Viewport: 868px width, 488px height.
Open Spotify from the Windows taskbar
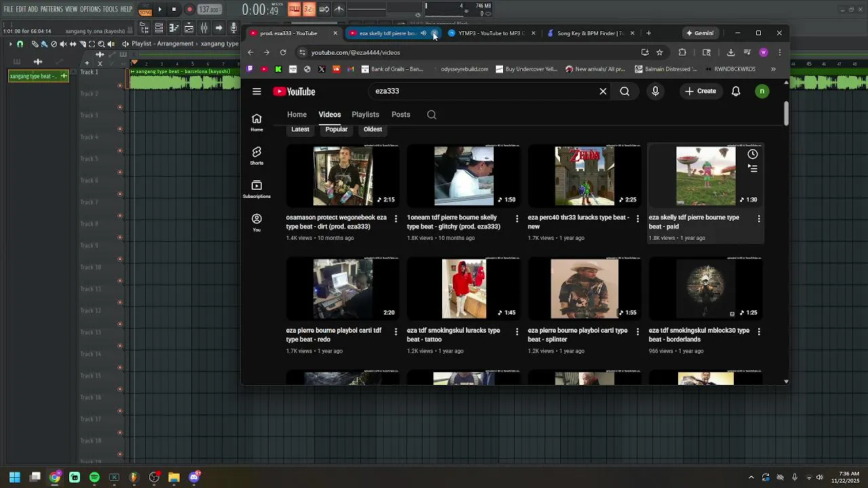click(94, 477)
